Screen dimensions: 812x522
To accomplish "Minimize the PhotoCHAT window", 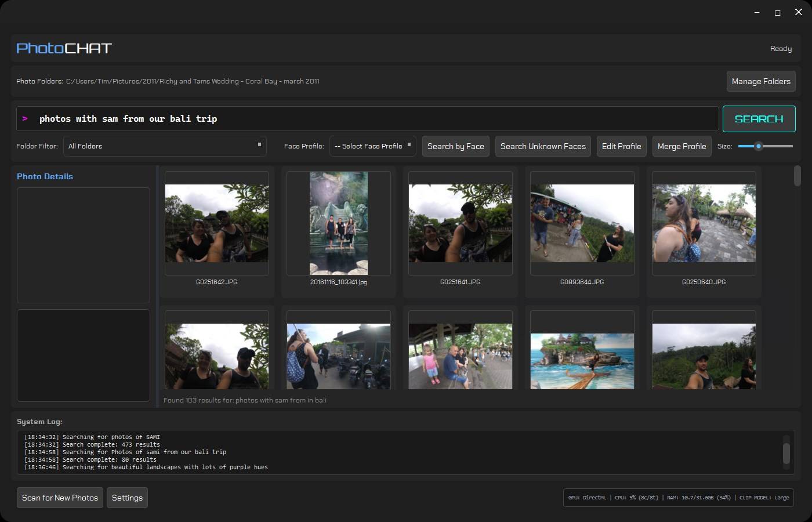I will click(757, 12).
